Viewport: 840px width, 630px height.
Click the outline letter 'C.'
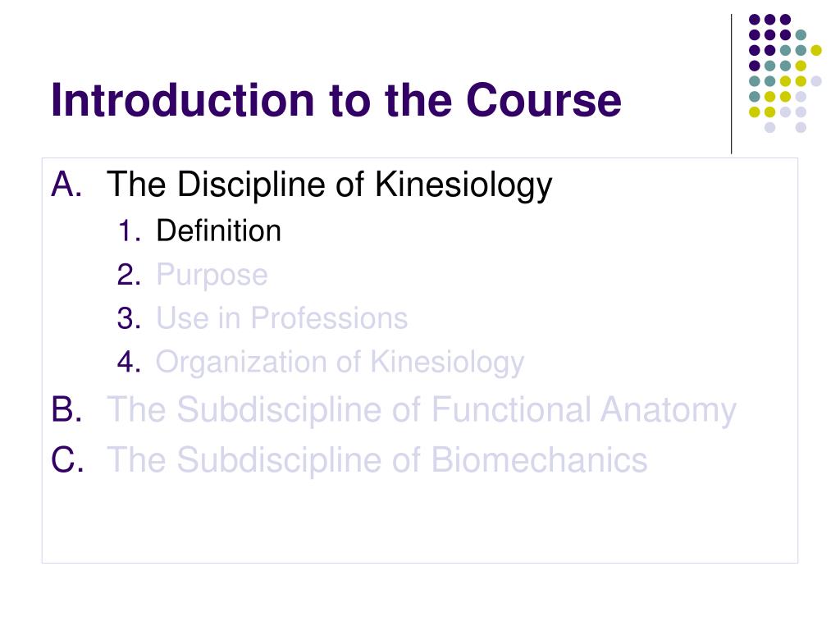(67, 459)
